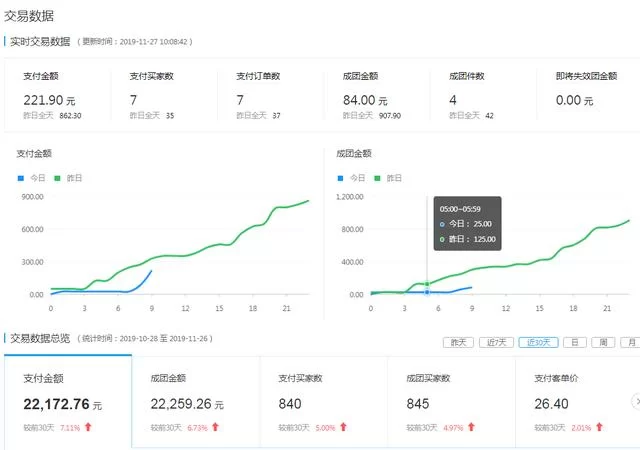Toggle 今日 series in 成团金额 chart legend
The image size is (640, 450).
(352, 178)
